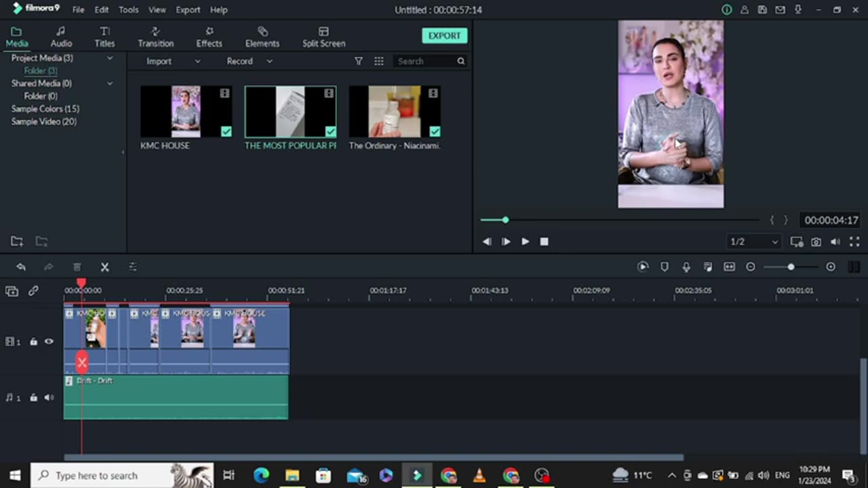This screenshot has height=488, width=868.
Task: Click the mark in brace in preview
Action: pos(772,220)
